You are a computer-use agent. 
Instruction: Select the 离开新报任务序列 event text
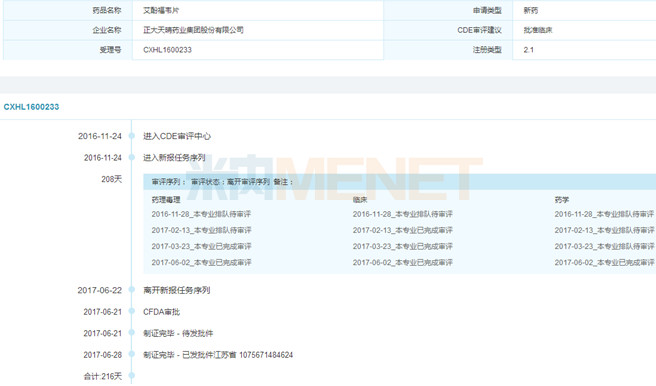click(177, 290)
